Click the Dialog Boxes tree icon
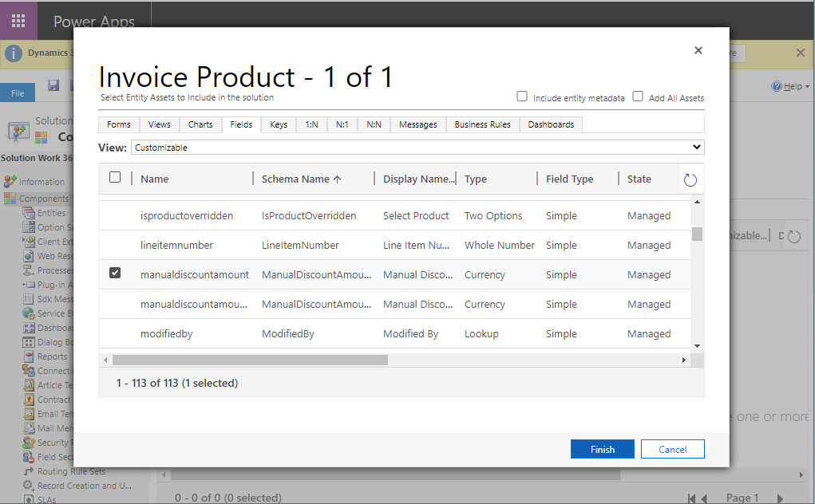Image resolution: width=815 pixels, height=504 pixels. point(29,342)
